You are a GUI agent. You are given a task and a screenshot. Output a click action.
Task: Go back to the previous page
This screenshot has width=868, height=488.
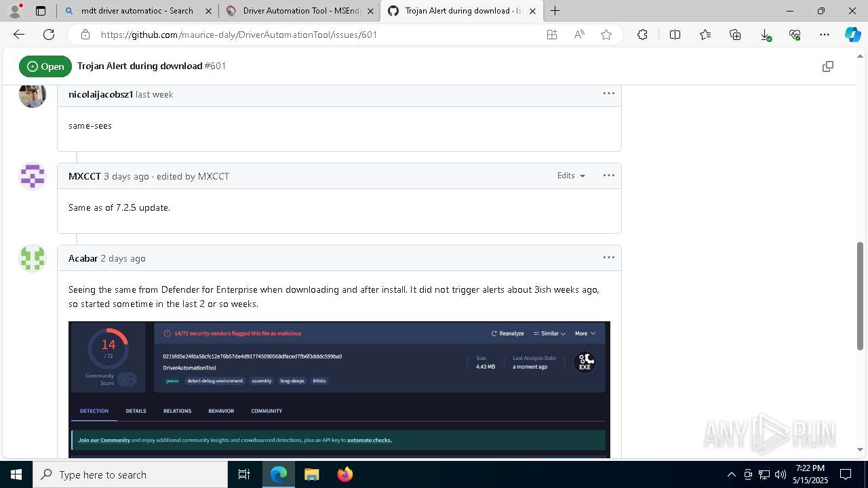coord(19,35)
